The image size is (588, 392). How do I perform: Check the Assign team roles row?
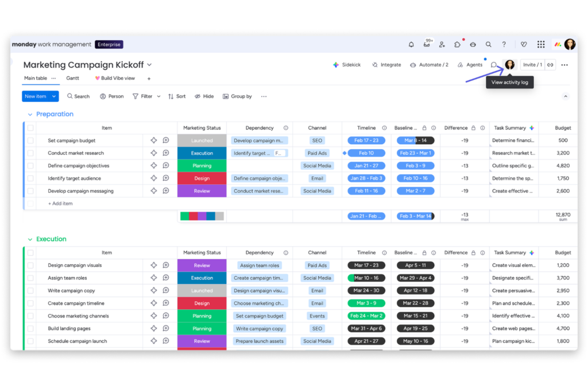[30, 278]
